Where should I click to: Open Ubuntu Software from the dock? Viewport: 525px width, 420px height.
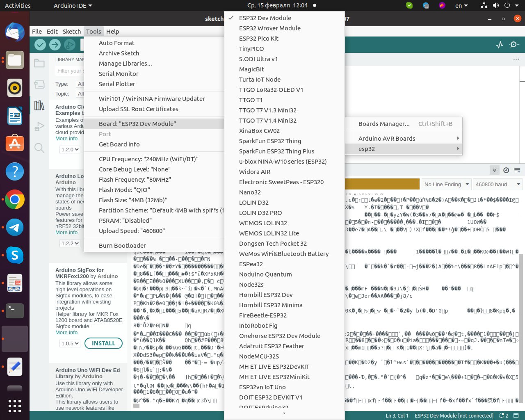click(15, 144)
